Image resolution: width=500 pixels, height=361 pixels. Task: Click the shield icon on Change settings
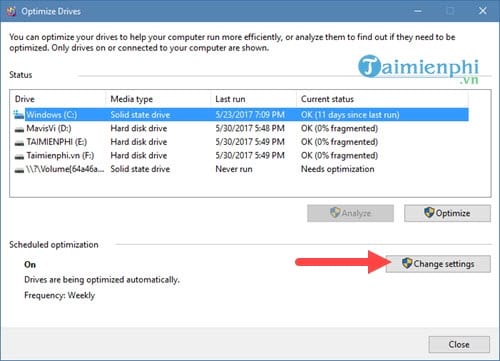click(x=407, y=263)
